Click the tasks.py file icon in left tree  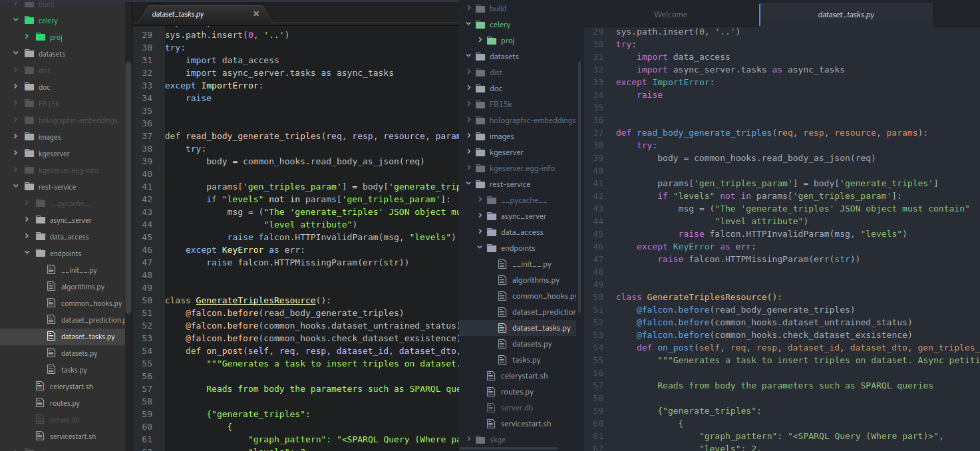pos(52,370)
